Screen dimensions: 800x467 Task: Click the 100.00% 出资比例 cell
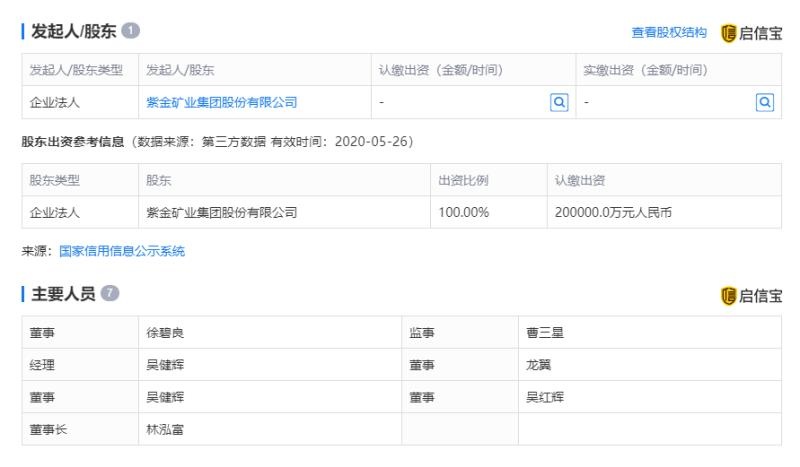pos(464,212)
